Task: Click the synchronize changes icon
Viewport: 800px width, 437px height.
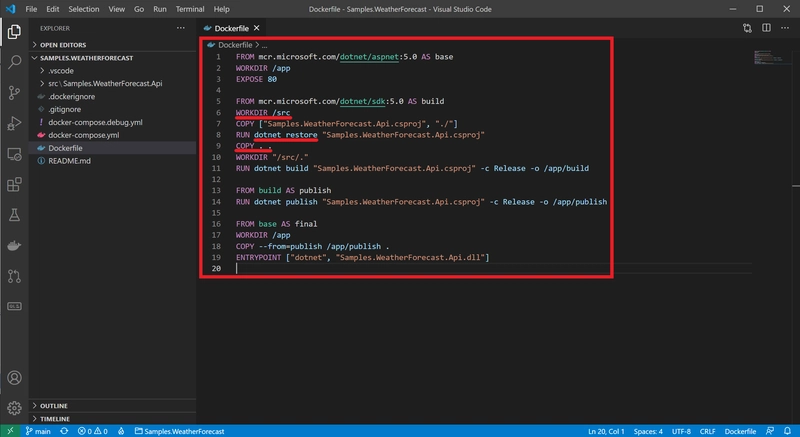Action: coord(64,431)
